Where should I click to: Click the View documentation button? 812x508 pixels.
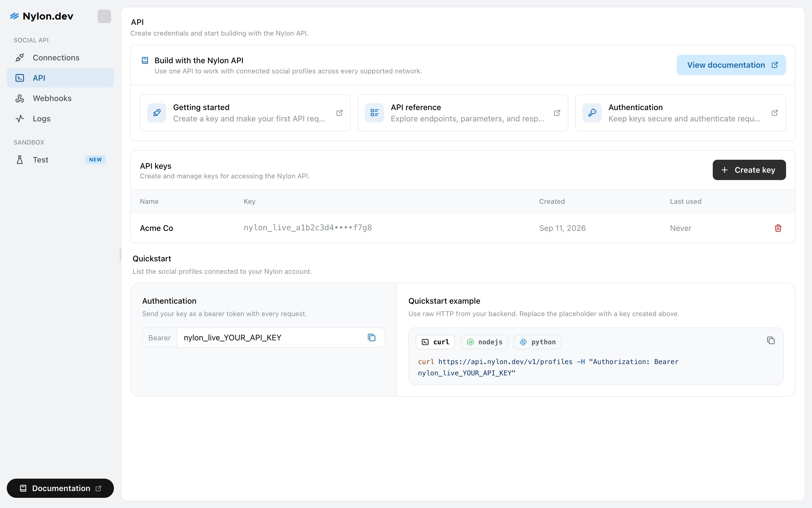pos(731,65)
